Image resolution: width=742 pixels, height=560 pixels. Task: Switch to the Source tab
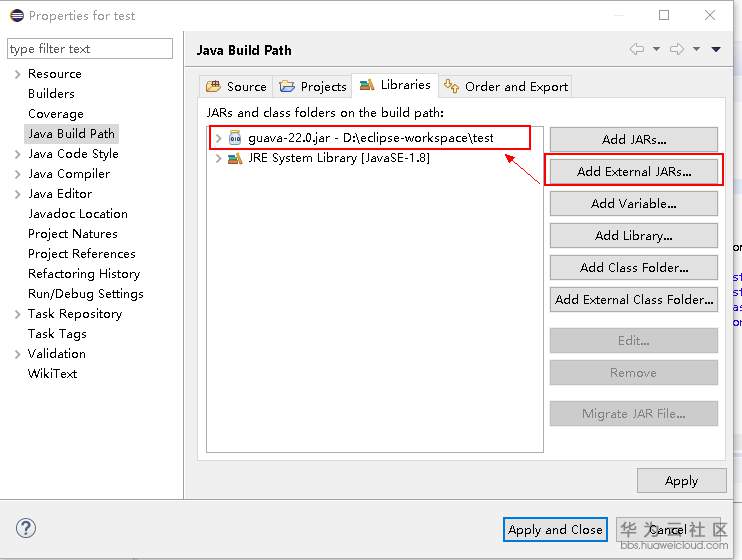236,87
